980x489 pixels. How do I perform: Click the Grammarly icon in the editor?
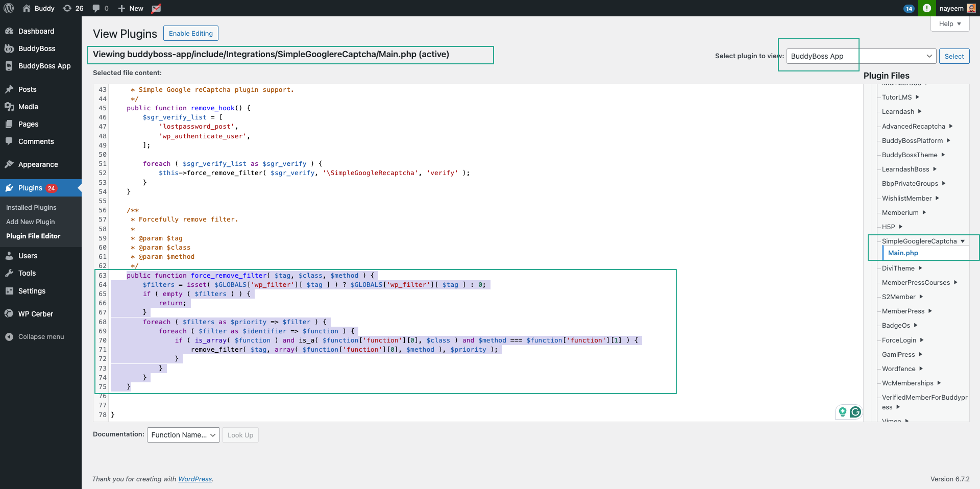click(x=855, y=412)
